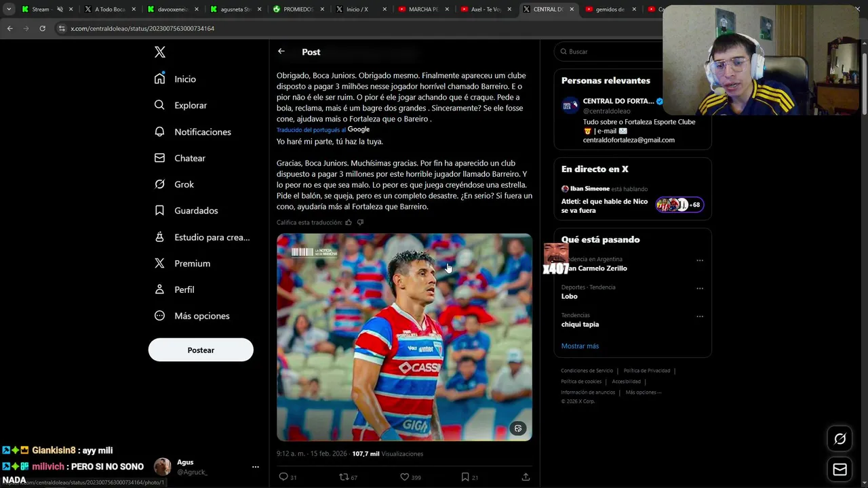Join the Atleti live space

(604, 206)
